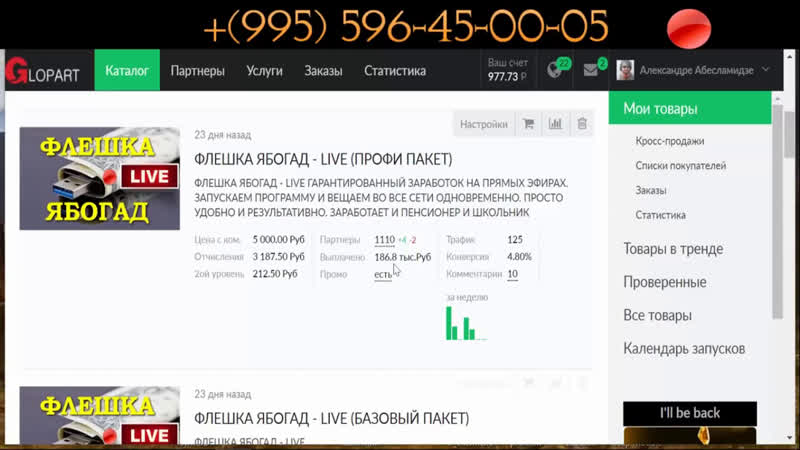Open thumbnail of БАЗОВЫЙ ПАКЕТ product
Viewport: 800px width, 450px height.
[99, 415]
